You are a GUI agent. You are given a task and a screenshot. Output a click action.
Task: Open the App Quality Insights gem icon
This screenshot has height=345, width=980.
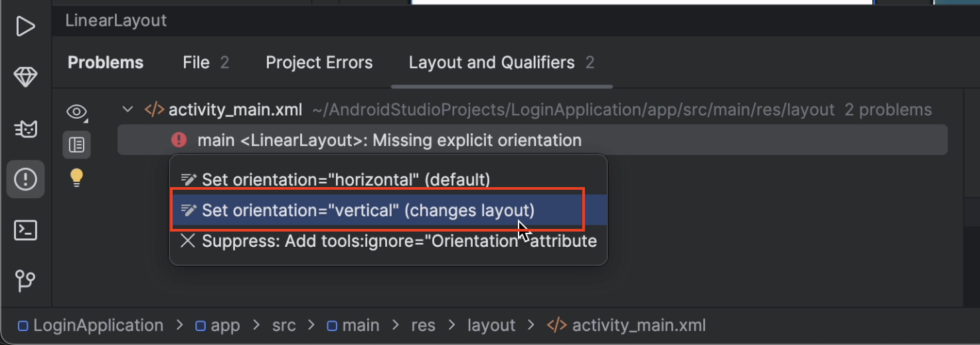click(25, 78)
